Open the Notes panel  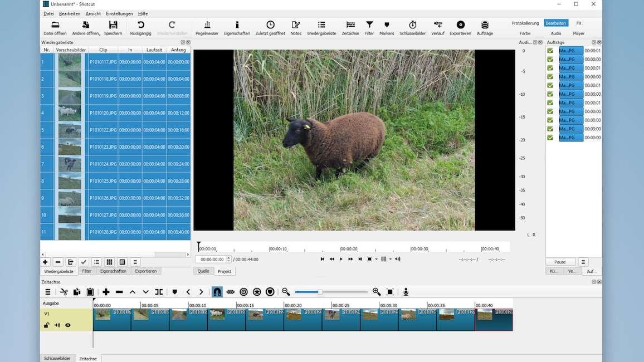pyautogui.click(x=296, y=28)
